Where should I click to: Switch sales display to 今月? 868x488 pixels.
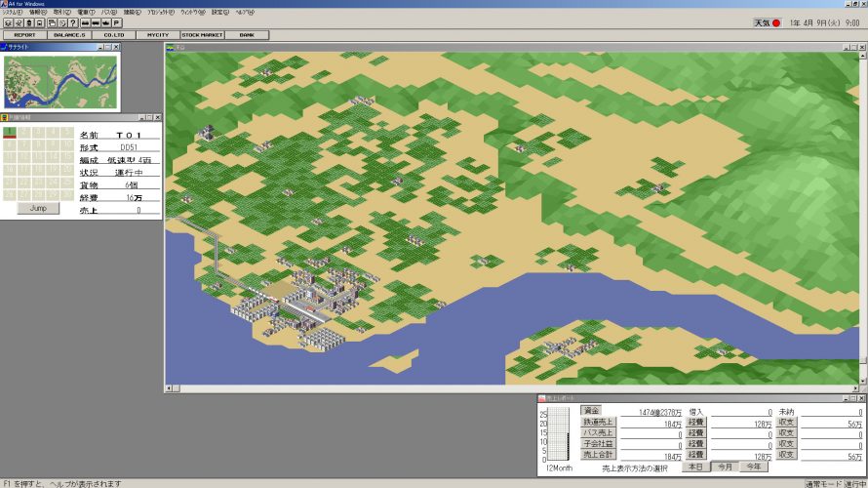725,467
